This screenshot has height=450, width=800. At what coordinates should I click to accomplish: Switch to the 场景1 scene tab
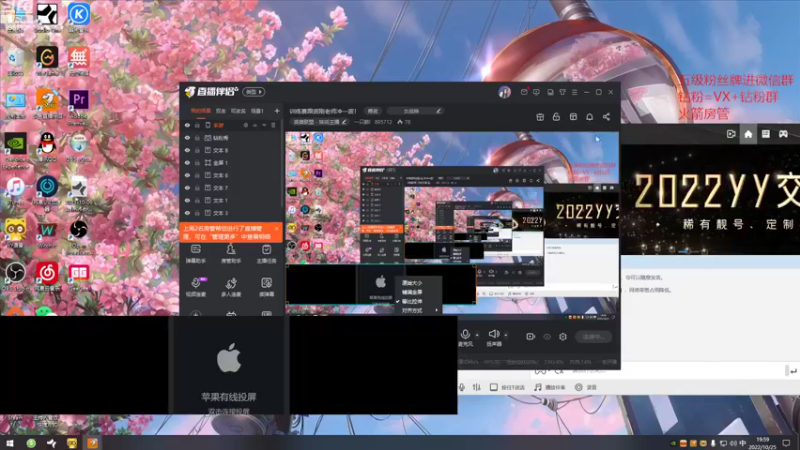click(257, 111)
